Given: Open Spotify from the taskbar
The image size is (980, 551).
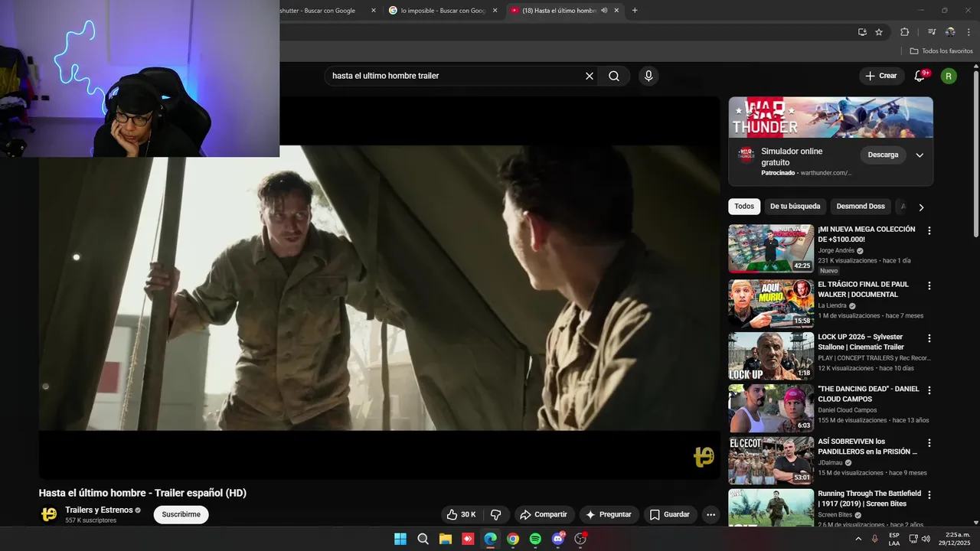Looking at the screenshot, I should 535,539.
